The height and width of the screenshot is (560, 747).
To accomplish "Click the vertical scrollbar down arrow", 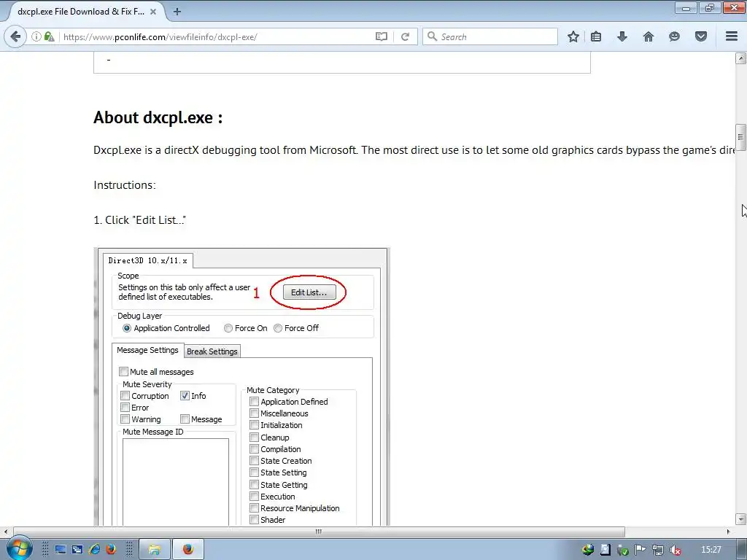I will [x=740, y=519].
